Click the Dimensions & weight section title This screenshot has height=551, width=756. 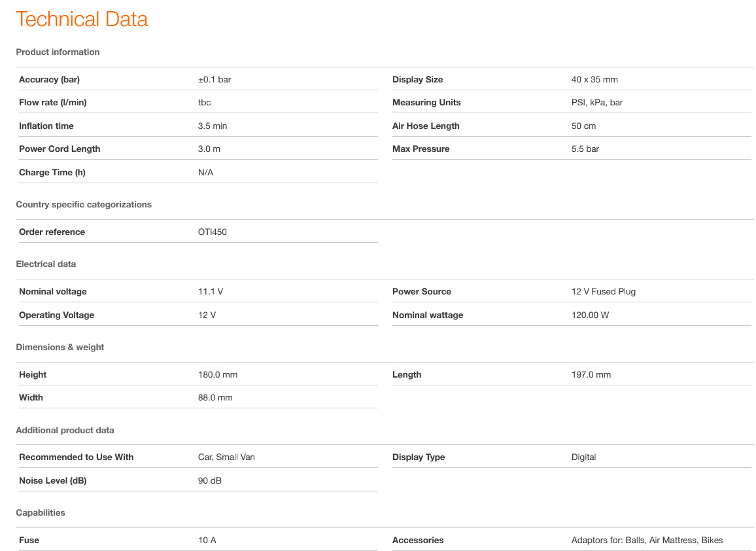pyautogui.click(x=60, y=347)
